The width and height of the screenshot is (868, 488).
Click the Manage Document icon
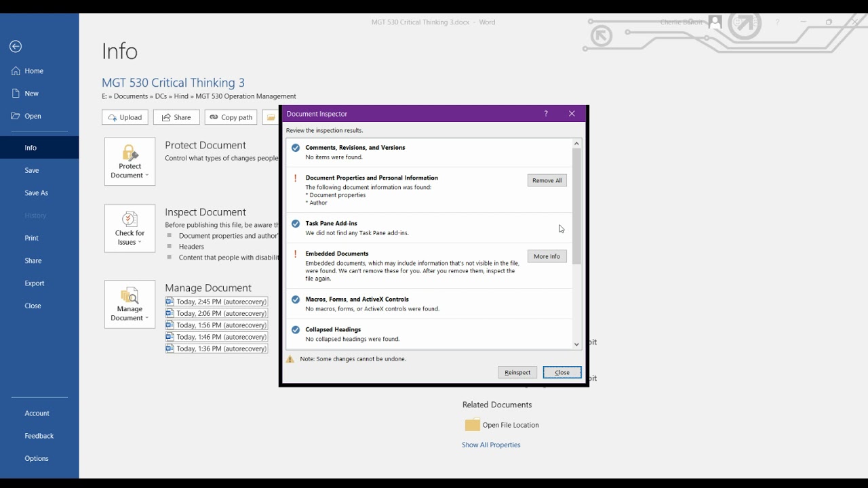point(130,295)
